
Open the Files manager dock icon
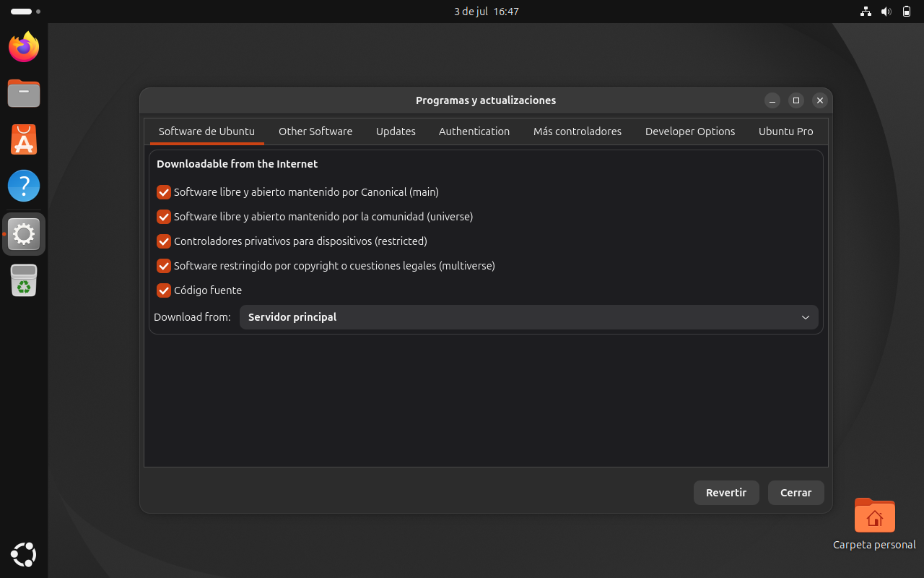point(24,93)
